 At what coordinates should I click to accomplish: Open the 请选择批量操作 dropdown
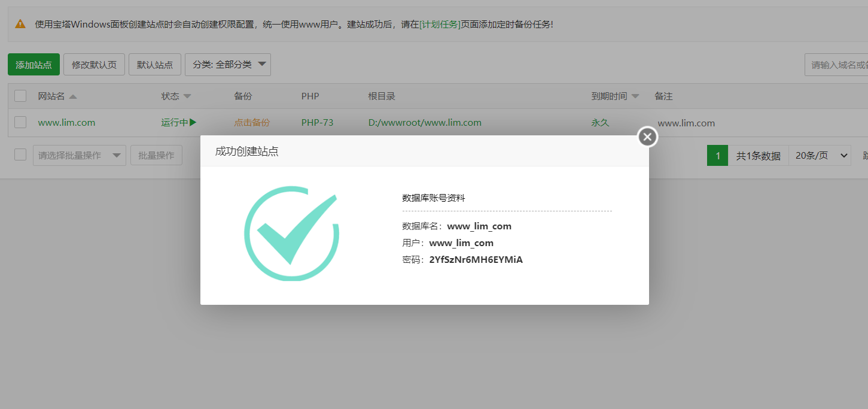tap(80, 155)
